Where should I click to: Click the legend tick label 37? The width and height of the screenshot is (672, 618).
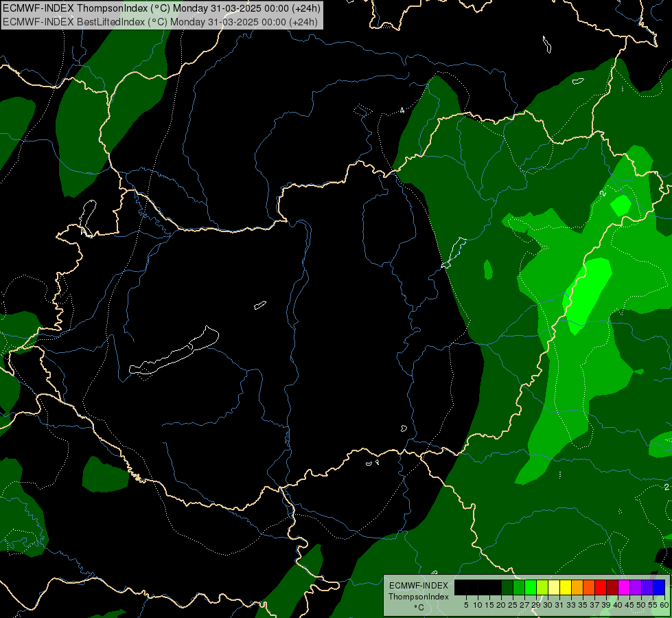[594, 605]
